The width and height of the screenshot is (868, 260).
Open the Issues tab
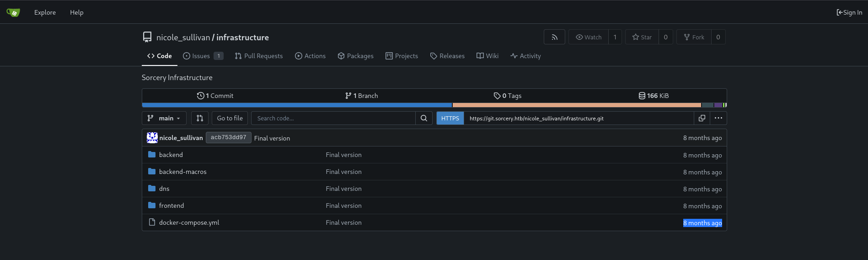click(x=201, y=56)
